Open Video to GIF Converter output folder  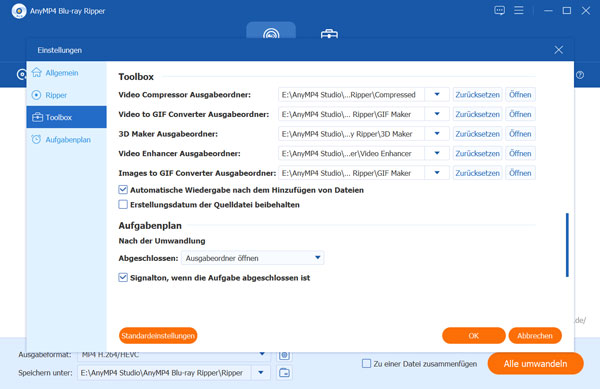tap(520, 114)
